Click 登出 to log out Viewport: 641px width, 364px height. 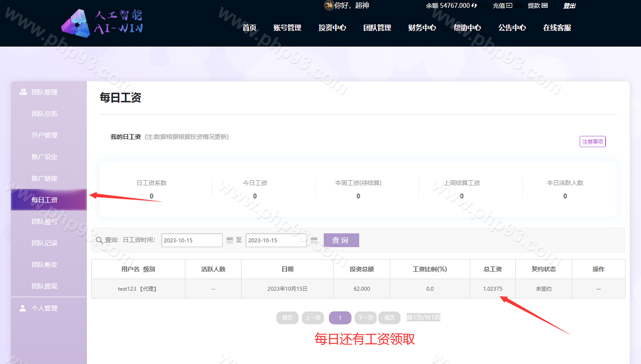570,6
